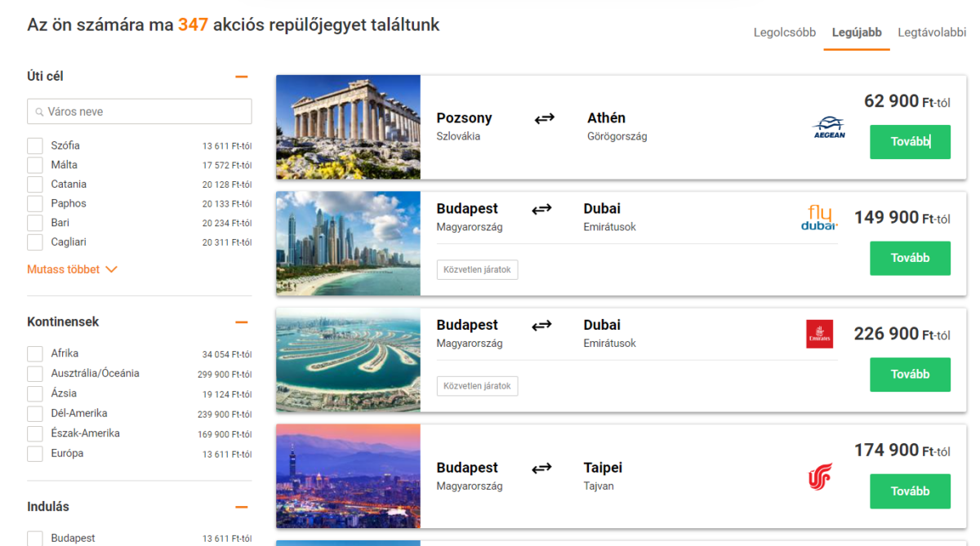Check the Európa continent box
This screenshot has width=980, height=546.
click(x=35, y=454)
